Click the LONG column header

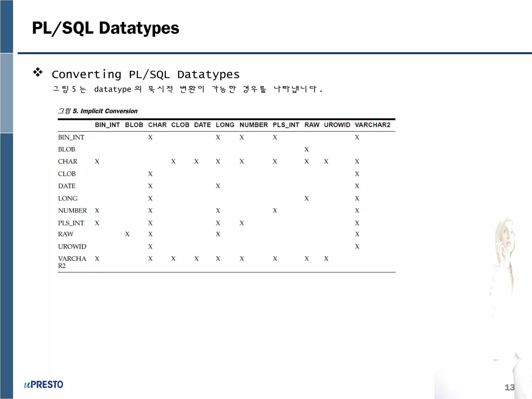click(x=225, y=125)
